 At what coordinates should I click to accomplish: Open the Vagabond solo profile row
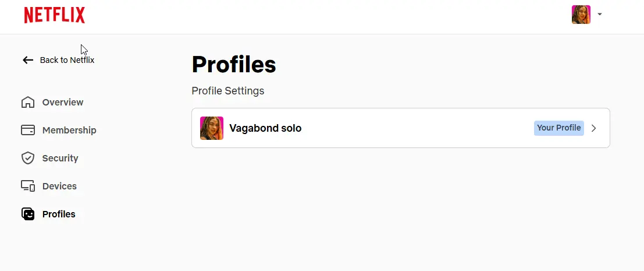401,128
